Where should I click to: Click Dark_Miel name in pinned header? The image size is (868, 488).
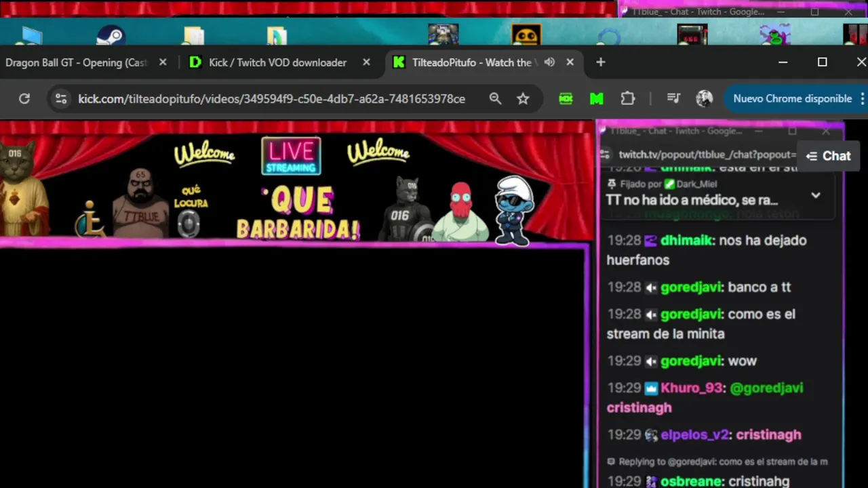pyautogui.click(x=696, y=184)
